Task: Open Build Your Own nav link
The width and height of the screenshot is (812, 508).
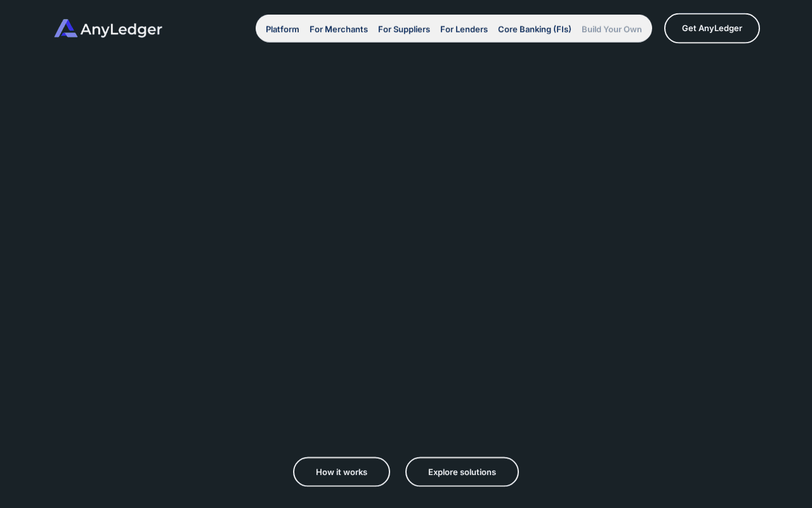Action: coord(612,29)
